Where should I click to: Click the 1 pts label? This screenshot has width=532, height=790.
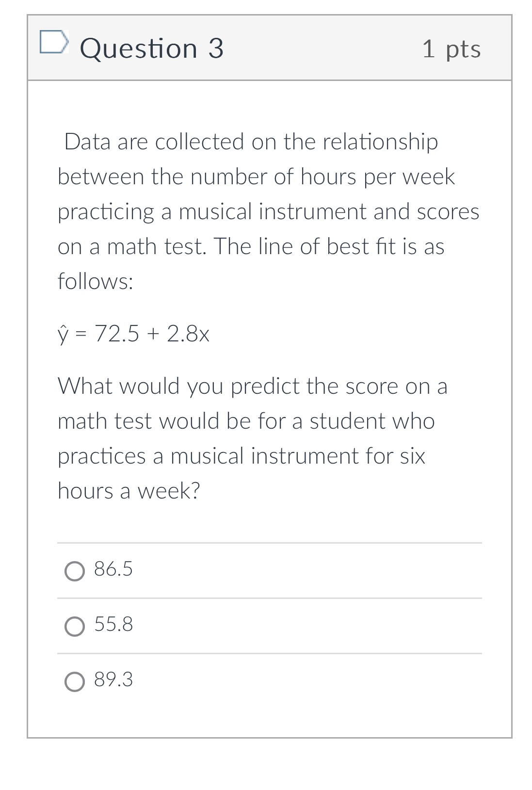point(452,48)
